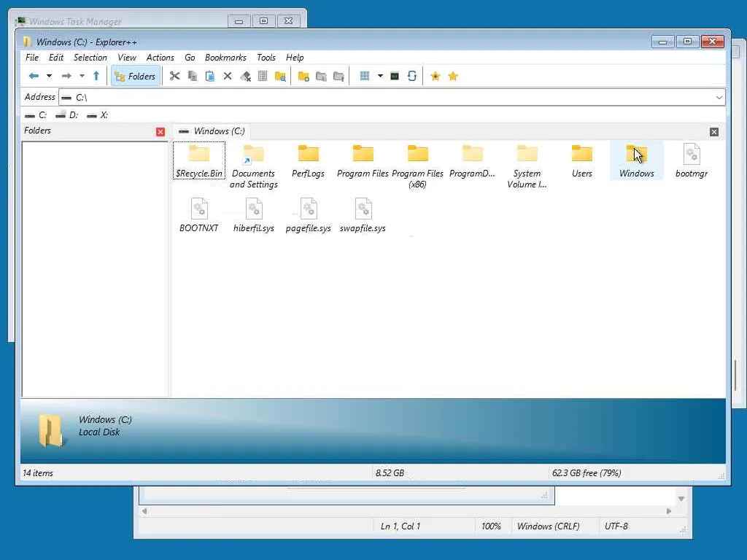The width and height of the screenshot is (747, 560).
Task: Select the bootmgr file
Action: (692, 160)
